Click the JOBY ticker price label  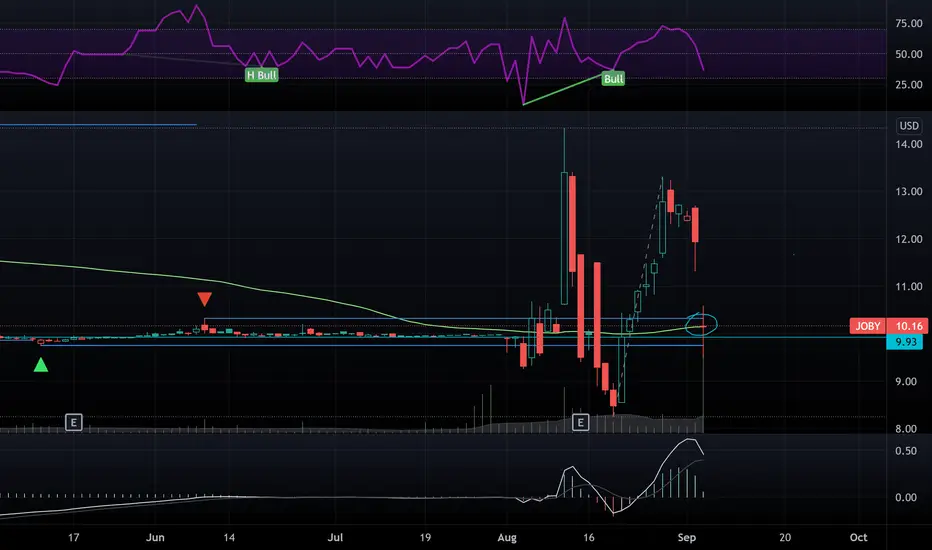(868, 326)
